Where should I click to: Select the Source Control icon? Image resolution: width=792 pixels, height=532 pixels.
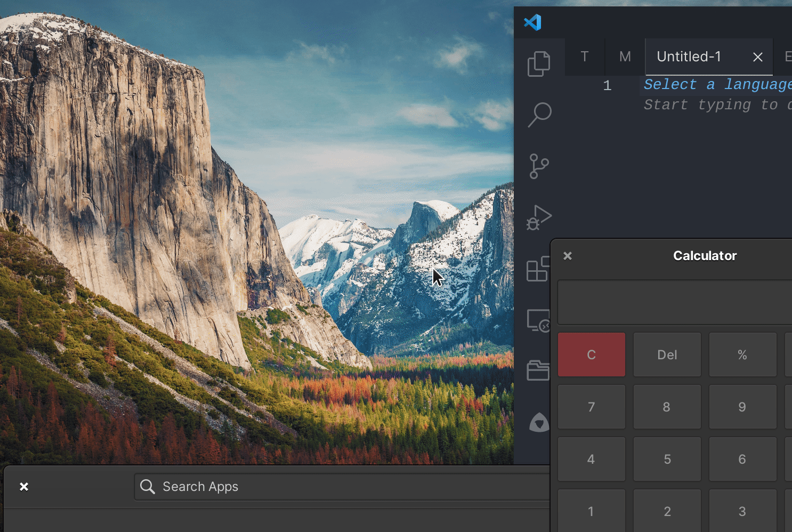[539, 166]
